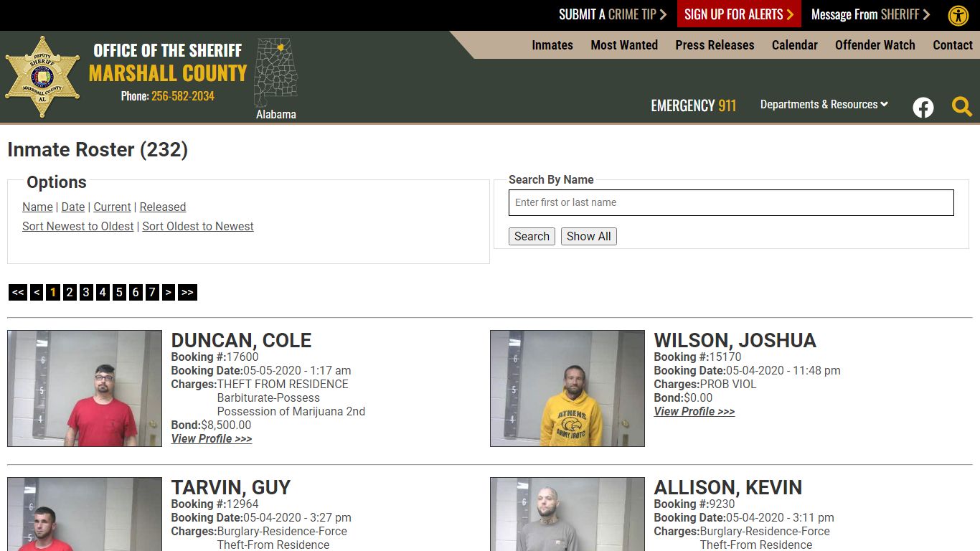This screenshot has height=551, width=980.
Task: Open Press Releases page
Action: point(715,44)
